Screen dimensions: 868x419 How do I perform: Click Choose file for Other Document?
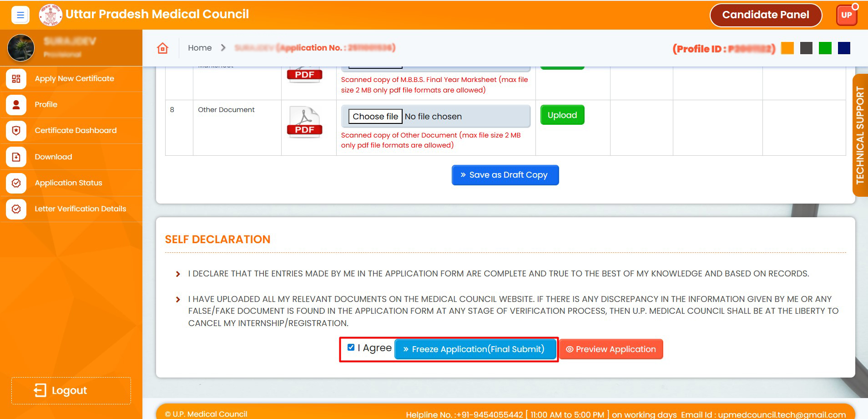[x=375, y=117]
